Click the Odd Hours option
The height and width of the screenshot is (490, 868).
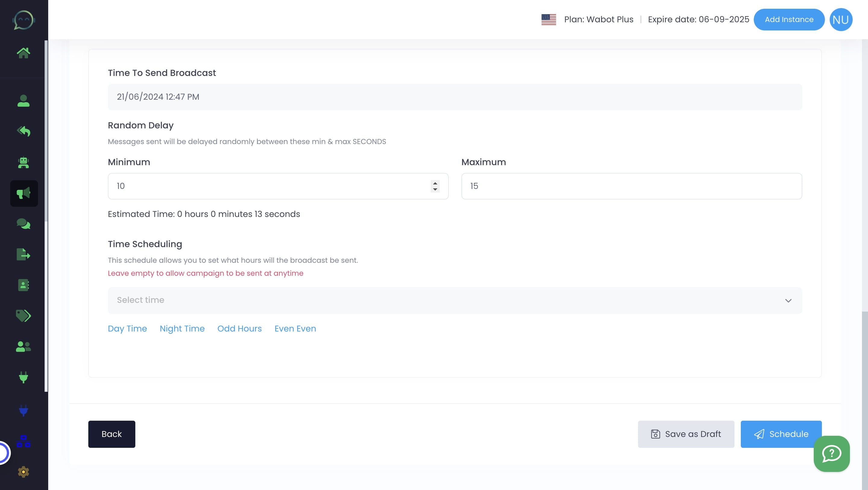coord(240,328)
